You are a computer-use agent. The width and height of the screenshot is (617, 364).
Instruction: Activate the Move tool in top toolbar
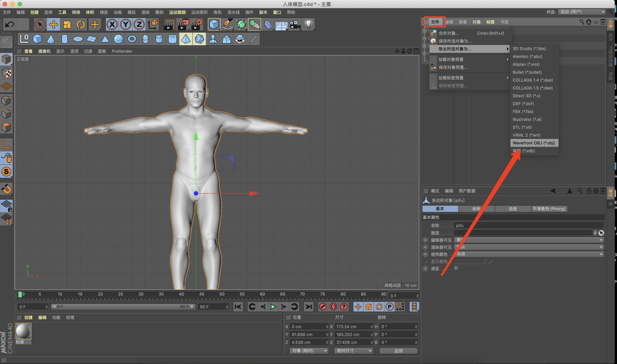[53, 24]
